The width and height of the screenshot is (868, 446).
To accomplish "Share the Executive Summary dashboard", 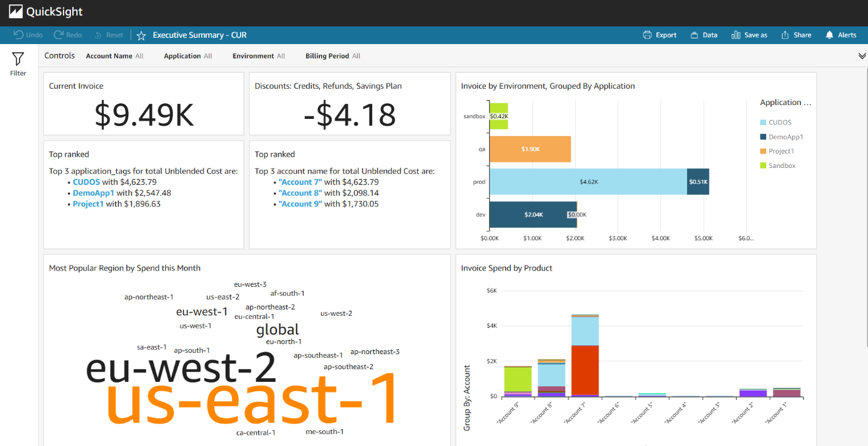I will point(796,35).
